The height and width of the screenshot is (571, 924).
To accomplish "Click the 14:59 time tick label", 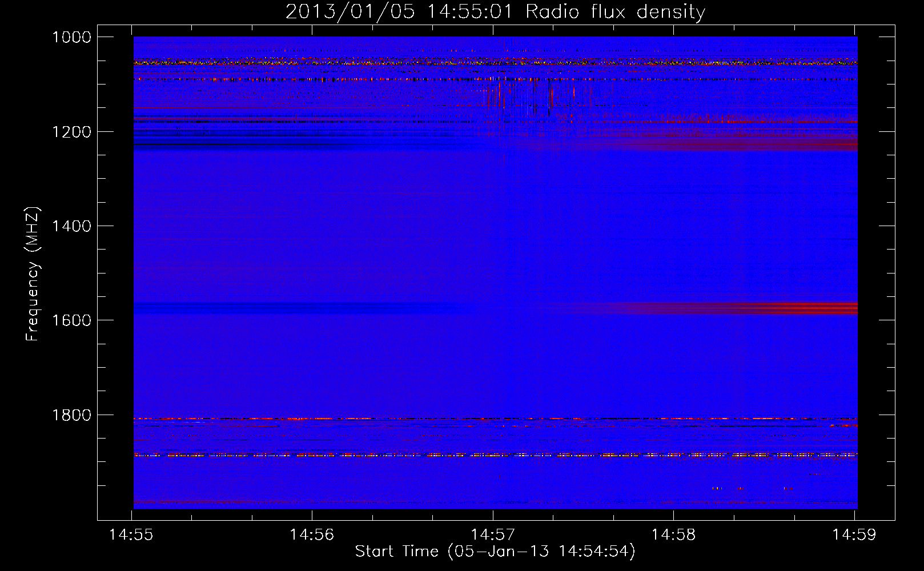I will coord(854,534).
